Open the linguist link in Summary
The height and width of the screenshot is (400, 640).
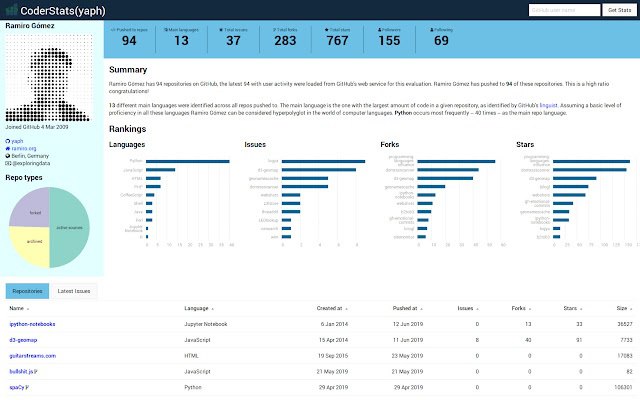pos(548,105)
